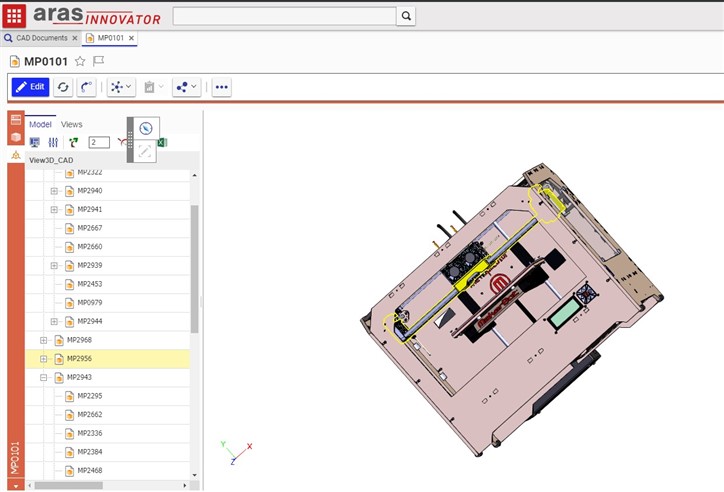Viewport: 724px width, 492px height.
Task: Switch to the Views tab
Action: [x=72, y=124]
